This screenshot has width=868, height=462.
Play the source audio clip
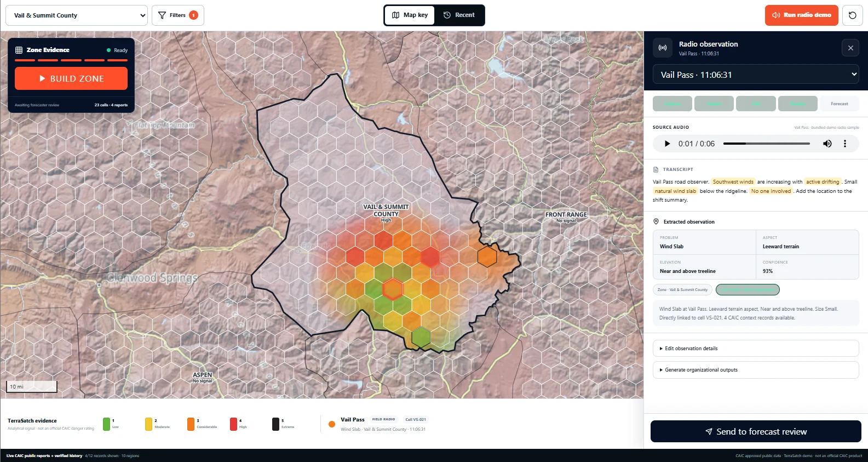(667, 144)
